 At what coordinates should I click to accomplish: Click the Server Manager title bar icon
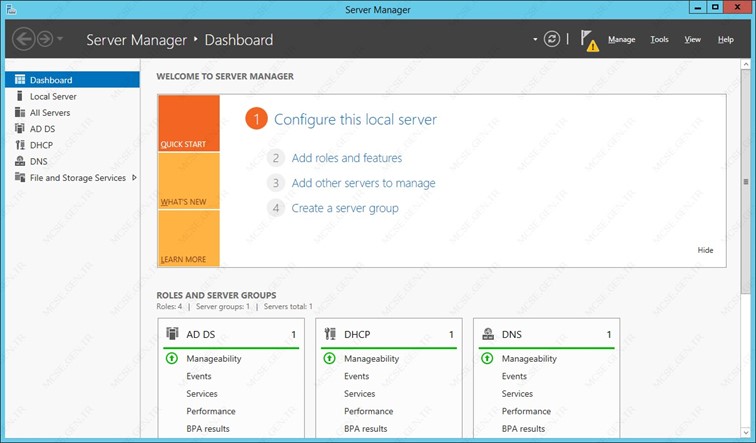click(x=11, y=8)
